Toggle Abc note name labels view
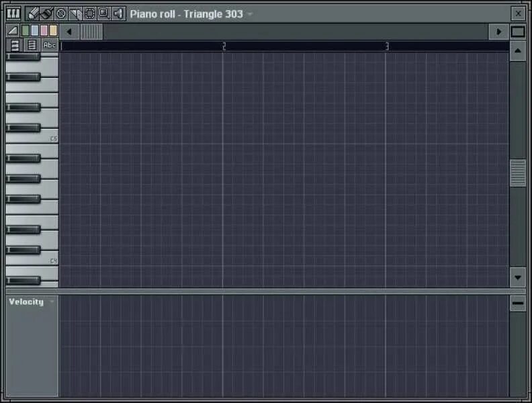 (50, 45)
